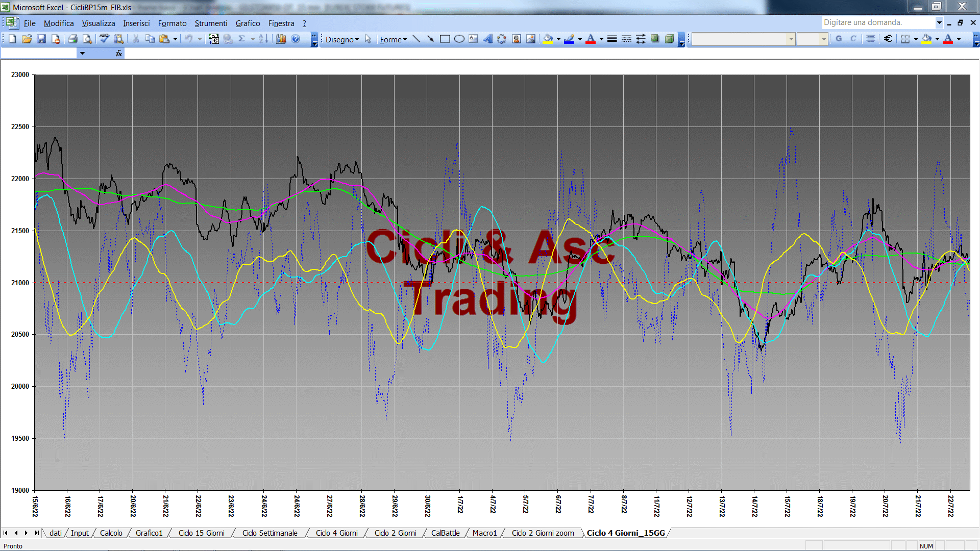Create a new workbook with the New icon
This screenshot has height=551, width=980.
click(12, 39)
